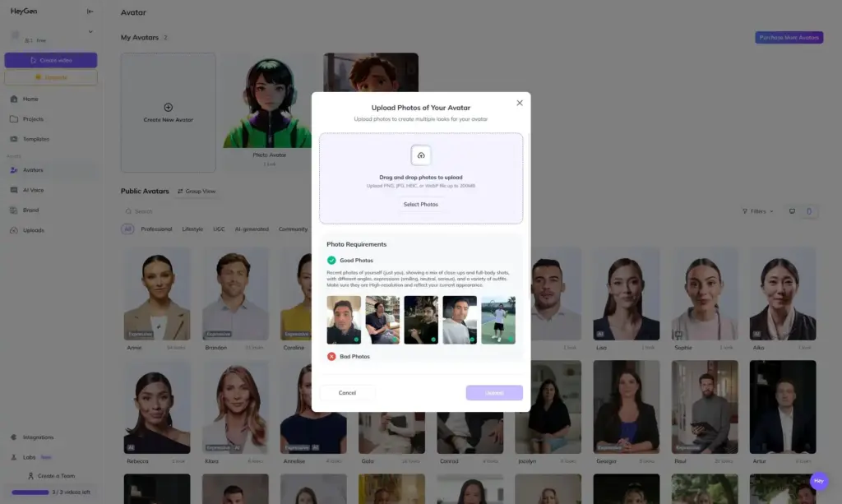The width and height of the screenshot is (842, 504).
Task: Go to Home via its house icon
Action: tap(14, 99)
